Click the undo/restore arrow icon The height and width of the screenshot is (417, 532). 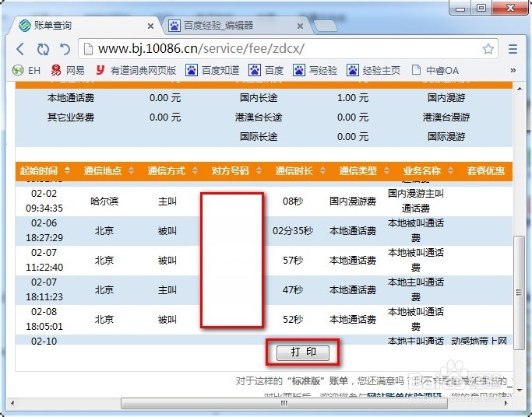(x=65, y=49)
